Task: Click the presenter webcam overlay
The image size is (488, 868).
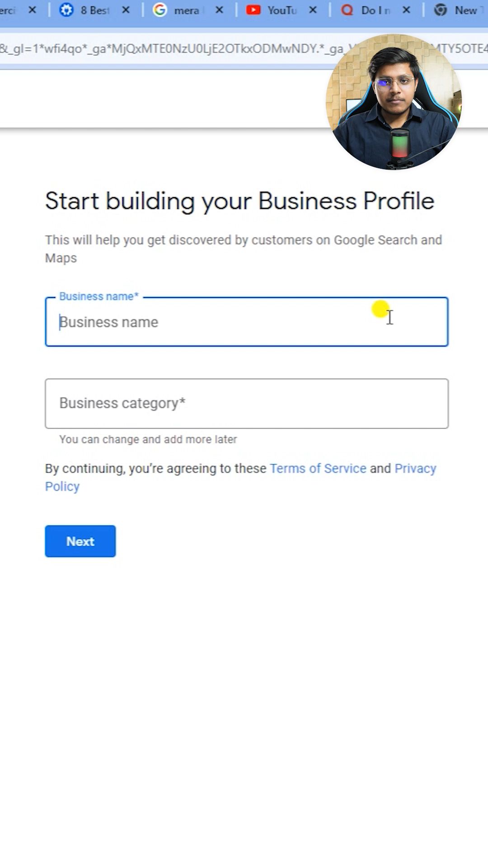Action: (x=394, y=102)
